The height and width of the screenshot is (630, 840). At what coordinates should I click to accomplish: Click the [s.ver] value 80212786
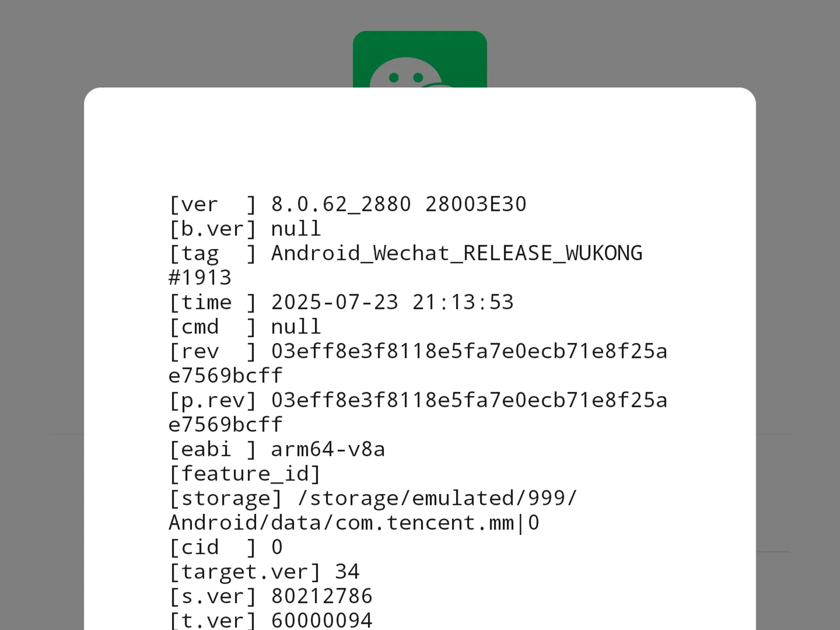(x=322, y=597)
